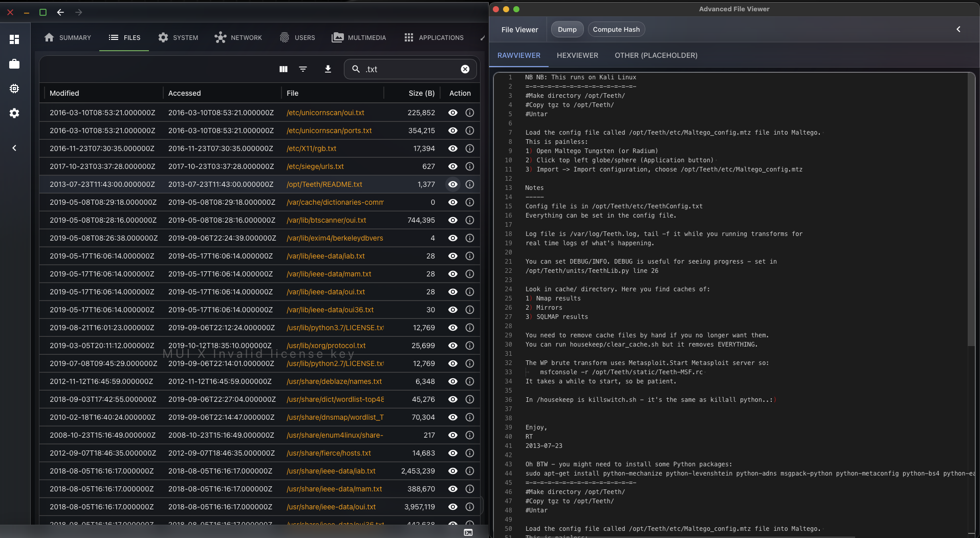This screenshot has width=980, height=538.
Task: Click the download export icon
Action: click(328, 69)
